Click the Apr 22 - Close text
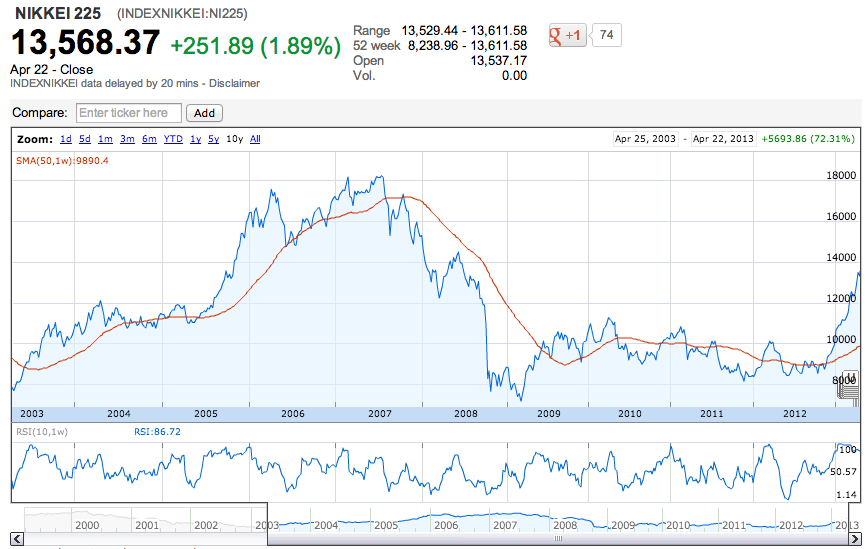The height and width of the screenshot is (549, 865). [52, 70]
